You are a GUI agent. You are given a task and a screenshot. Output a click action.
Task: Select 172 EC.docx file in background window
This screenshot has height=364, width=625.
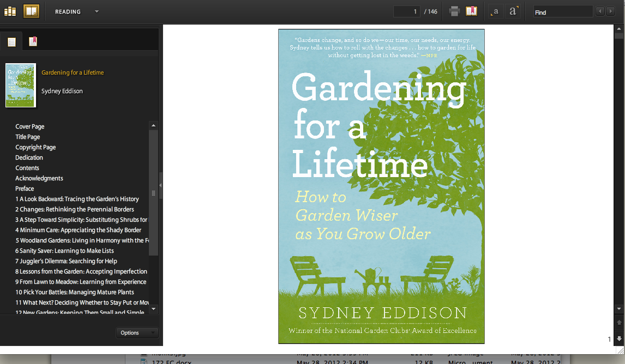pyautogui.click(x=171, y=362)
